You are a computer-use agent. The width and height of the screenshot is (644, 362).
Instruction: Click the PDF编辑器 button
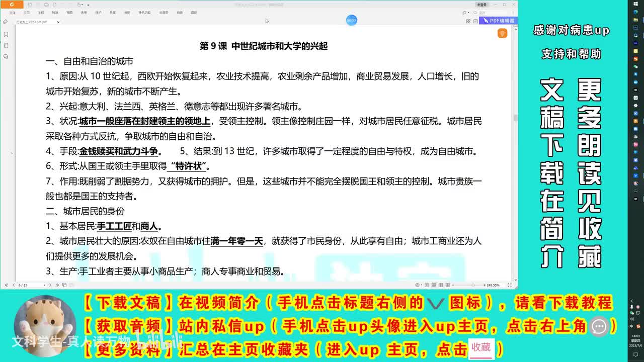click(x=498, y=21)
